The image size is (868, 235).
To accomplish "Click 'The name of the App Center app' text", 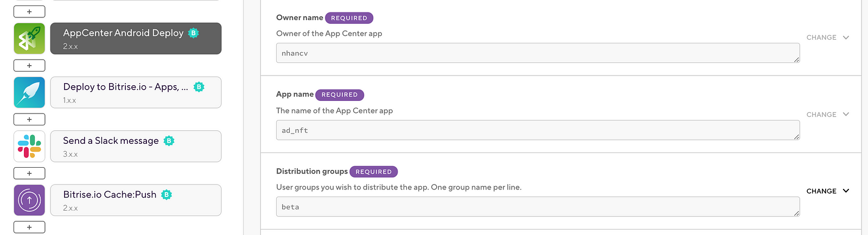I will [334, 111].
